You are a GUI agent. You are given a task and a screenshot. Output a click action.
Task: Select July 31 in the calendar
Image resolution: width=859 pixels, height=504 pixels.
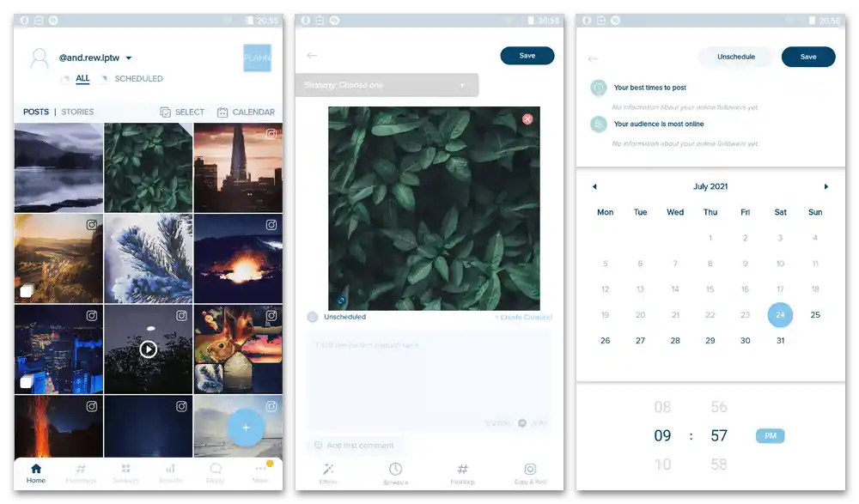(x=781, y=341)
